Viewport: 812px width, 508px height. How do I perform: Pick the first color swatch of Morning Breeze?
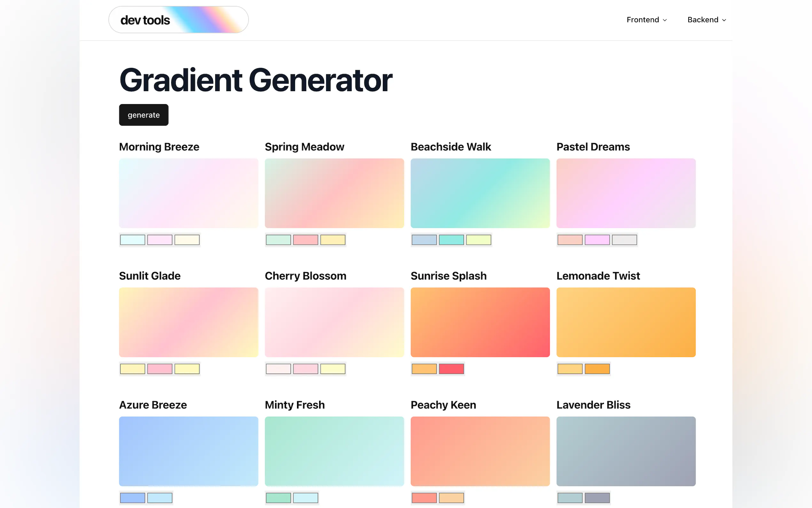pyautogui.click(x=133, y=240)
